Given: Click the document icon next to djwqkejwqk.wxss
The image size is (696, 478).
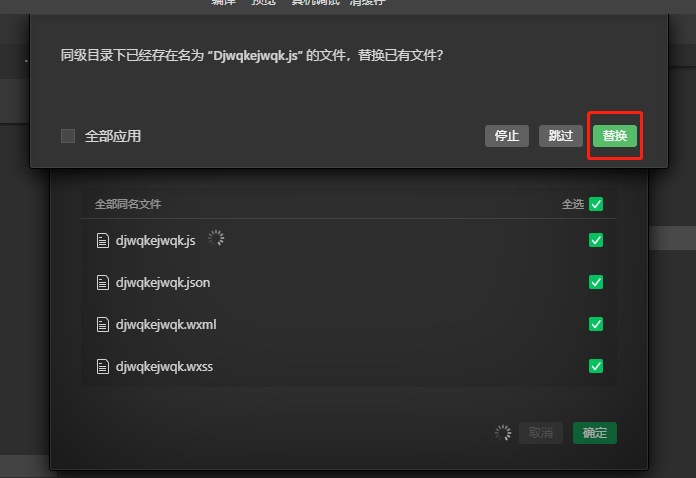Looking at the screenshot, I should (103, 367).
